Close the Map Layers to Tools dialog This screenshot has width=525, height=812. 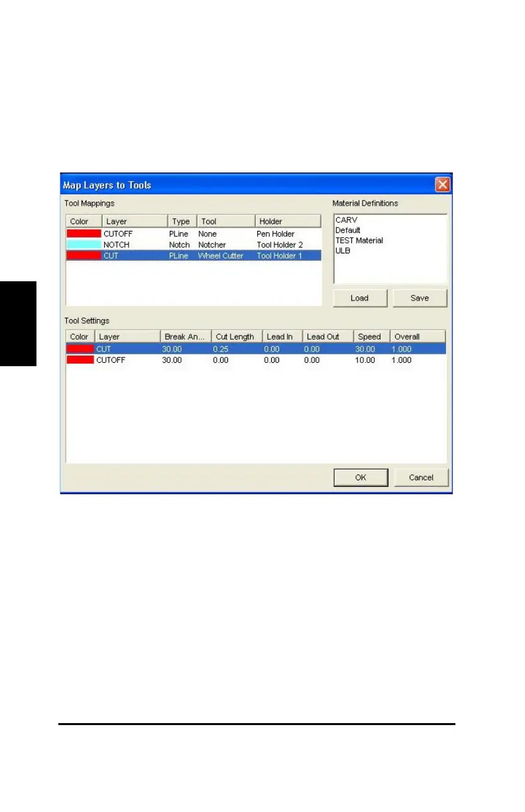pyautogui.click(x=442, y=184)
